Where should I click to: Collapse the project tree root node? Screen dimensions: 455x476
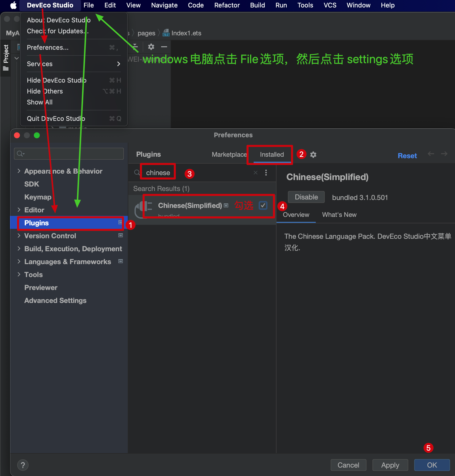coord(17,58)
